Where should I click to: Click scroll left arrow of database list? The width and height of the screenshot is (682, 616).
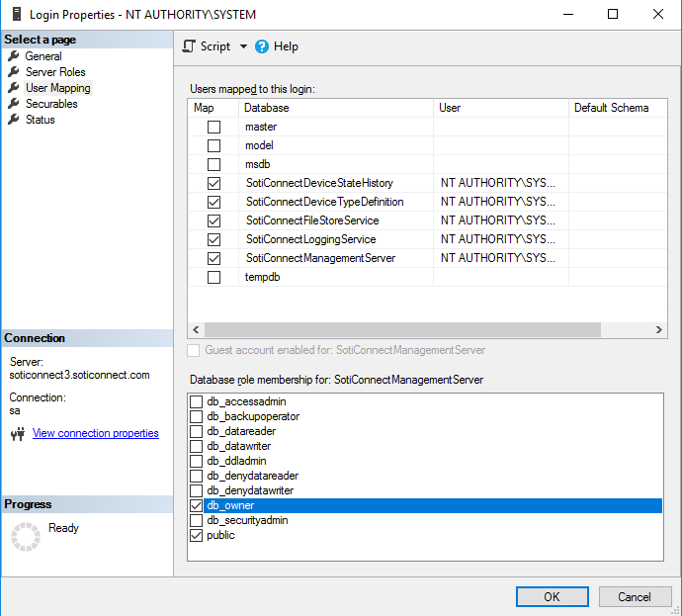[x=196, y=329]
